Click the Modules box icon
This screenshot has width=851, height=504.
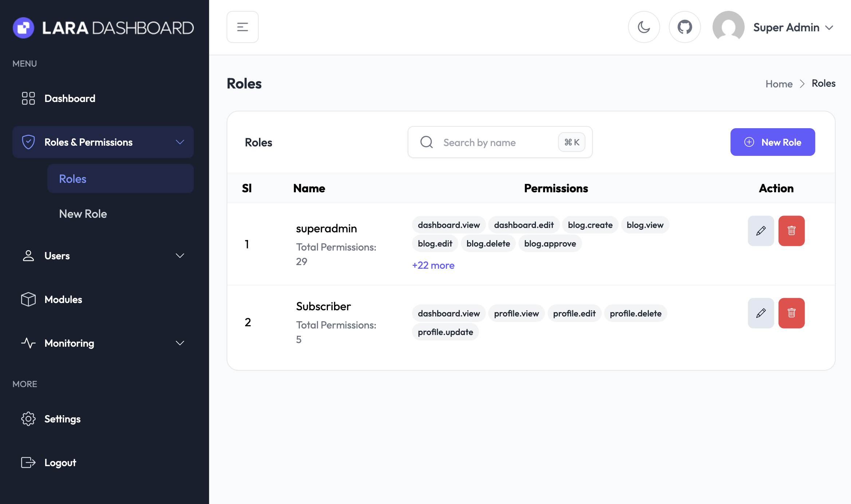click(x=28, y=299)
